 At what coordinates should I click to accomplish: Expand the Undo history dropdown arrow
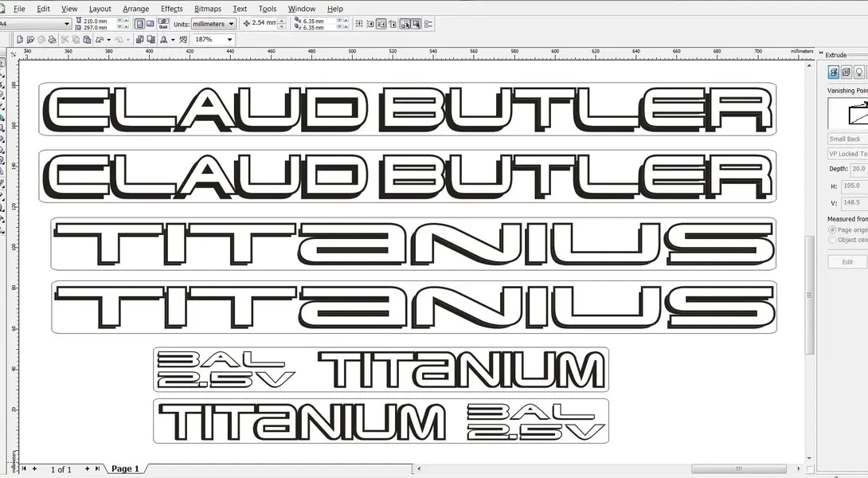tap(108, 40)
